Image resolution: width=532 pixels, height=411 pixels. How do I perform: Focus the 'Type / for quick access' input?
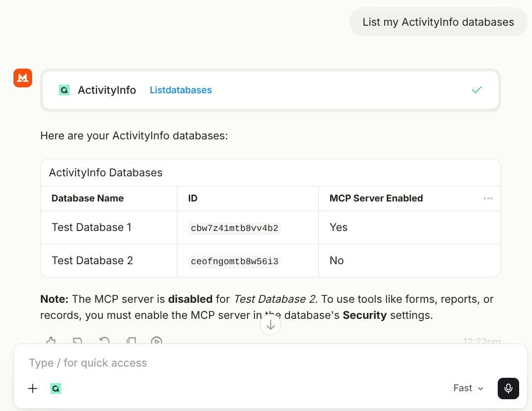click(x=270, y=363)
